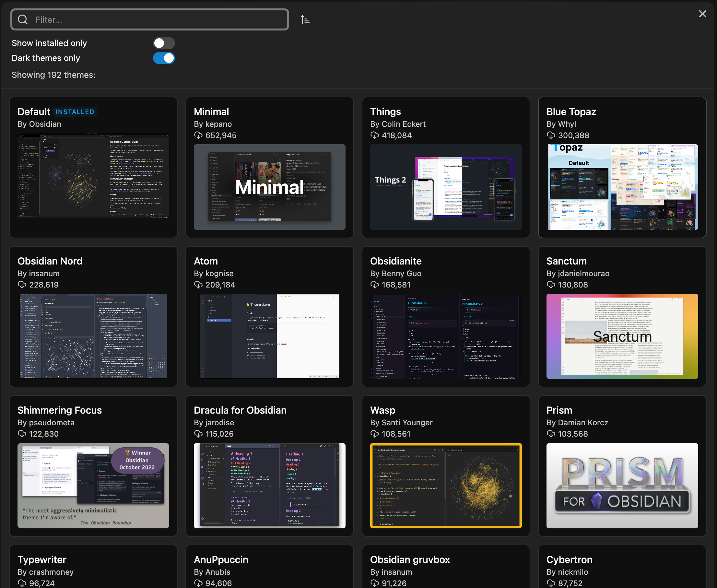
Task: Open the Blue Topaz preview image
Action: click(x=622, y=187)
